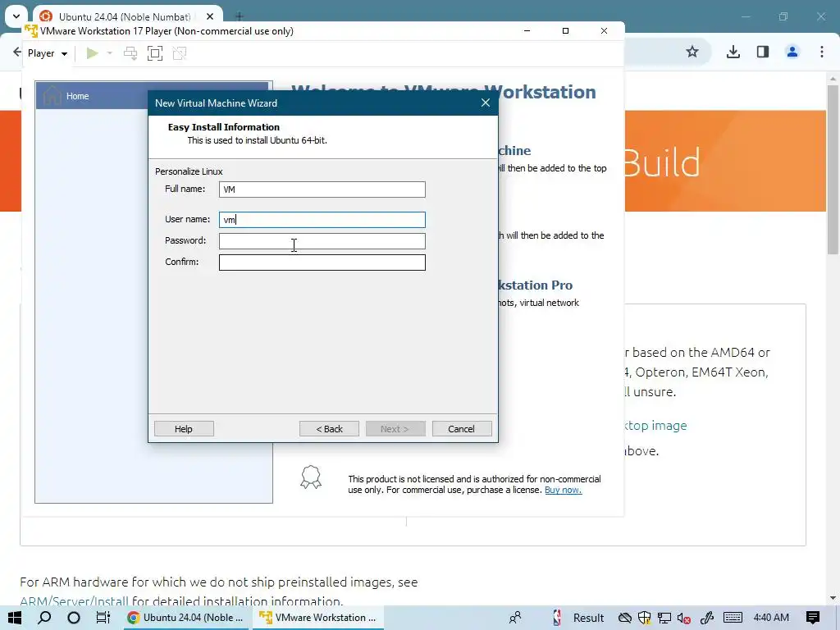840x630 pixels.
Task: Open Cortana circle icon on taskbar
Action: (74, 618)
